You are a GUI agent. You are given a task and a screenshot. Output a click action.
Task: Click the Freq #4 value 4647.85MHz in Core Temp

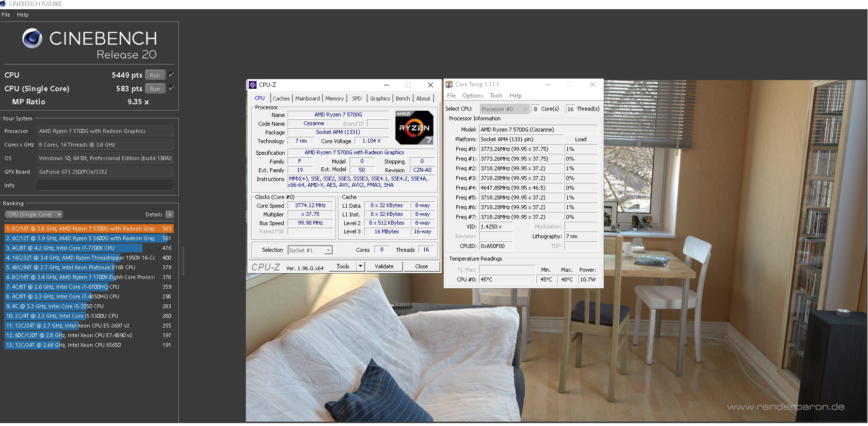pos(521,188)
